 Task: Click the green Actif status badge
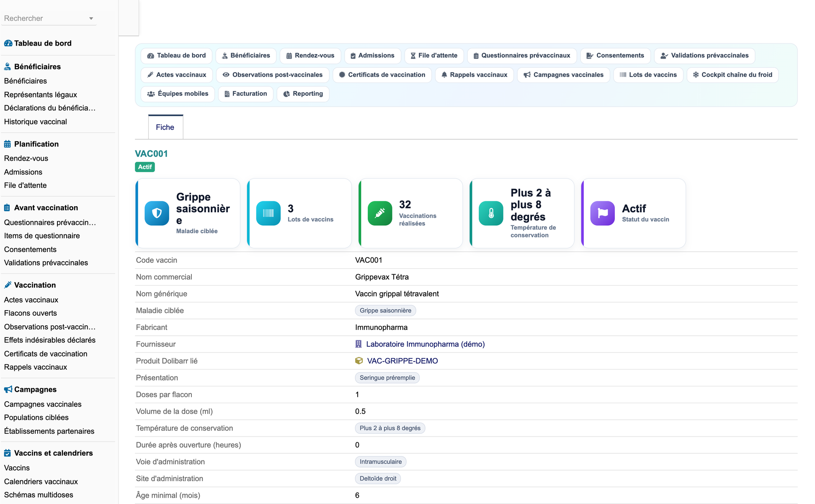(145, 167)
